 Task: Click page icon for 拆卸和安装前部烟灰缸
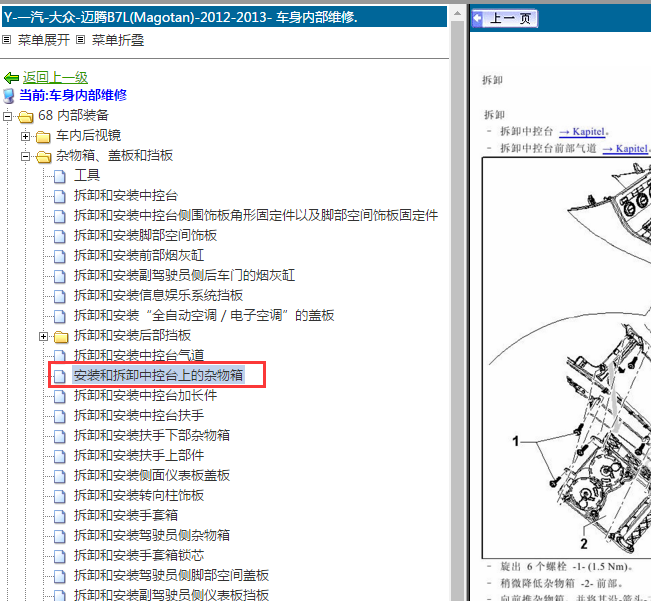tap(60, 256)
